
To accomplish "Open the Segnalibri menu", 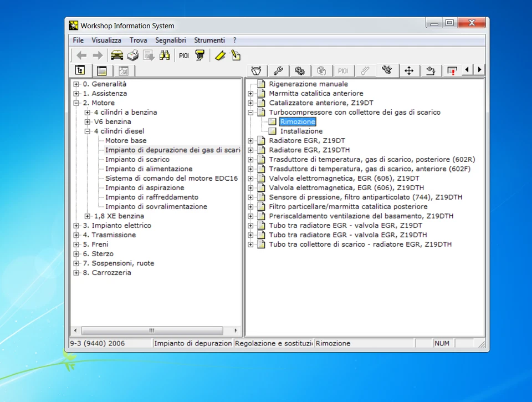I will coord(171,40).
